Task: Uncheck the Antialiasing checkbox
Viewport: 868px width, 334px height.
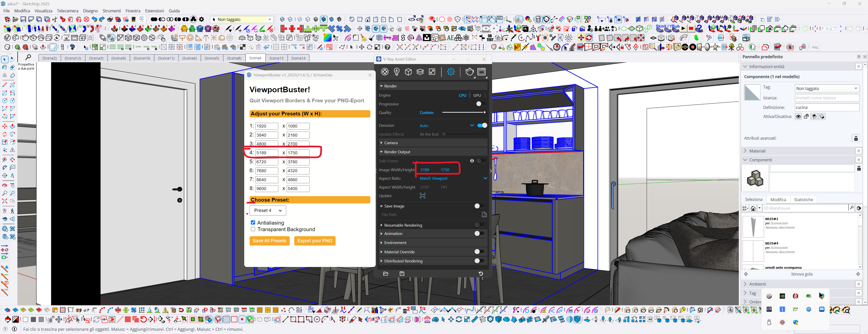Action: coord(253,222)
